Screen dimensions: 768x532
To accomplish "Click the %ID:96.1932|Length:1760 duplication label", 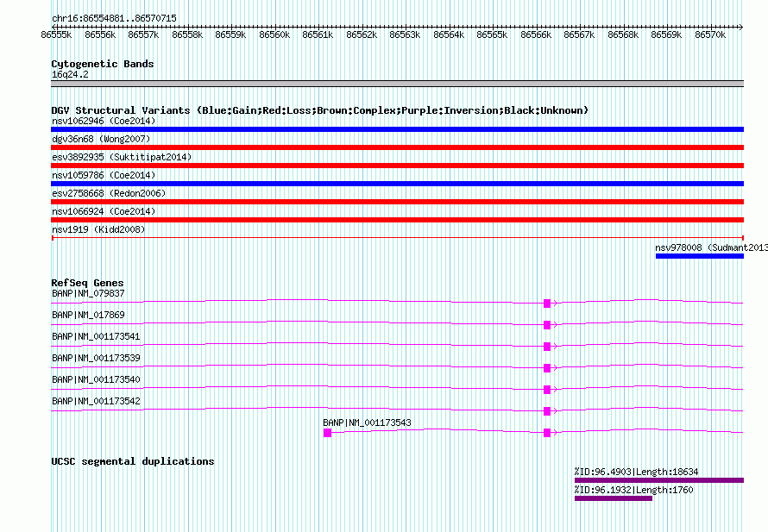I will [633, 490].
